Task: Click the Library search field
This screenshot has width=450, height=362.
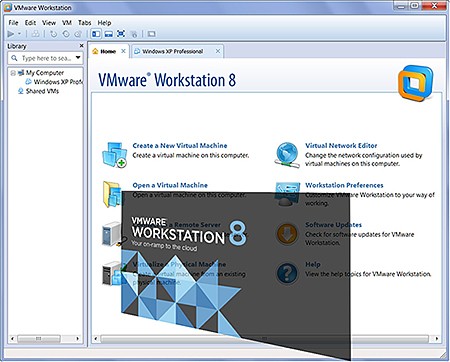Action: coord(46,58)
